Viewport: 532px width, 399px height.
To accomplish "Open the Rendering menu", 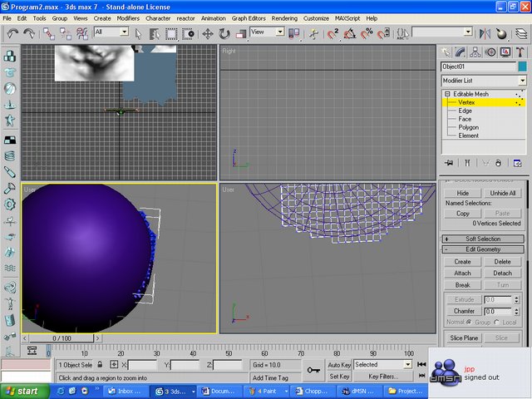I will (283, 17).
